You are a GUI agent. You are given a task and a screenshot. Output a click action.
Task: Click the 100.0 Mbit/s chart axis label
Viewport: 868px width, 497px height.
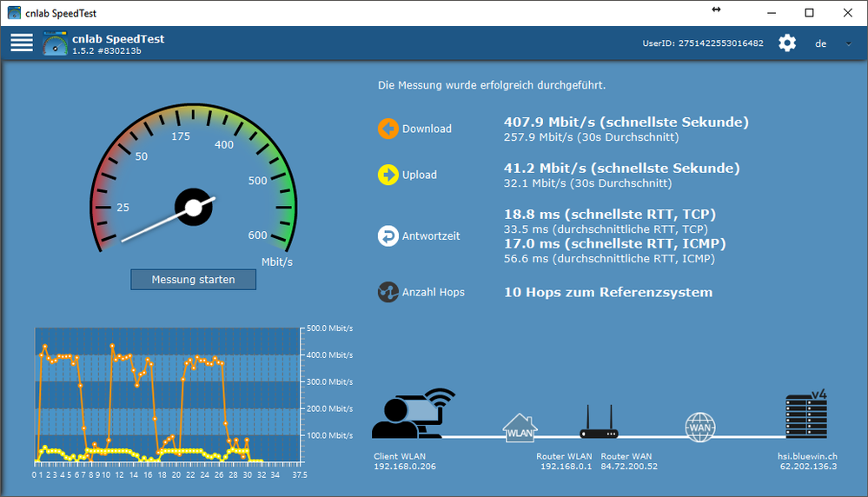click(330, 435)
